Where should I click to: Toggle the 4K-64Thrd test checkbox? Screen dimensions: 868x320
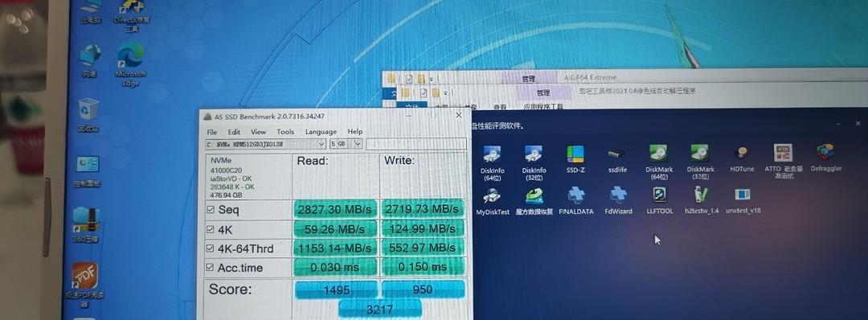tap(211, 248)
